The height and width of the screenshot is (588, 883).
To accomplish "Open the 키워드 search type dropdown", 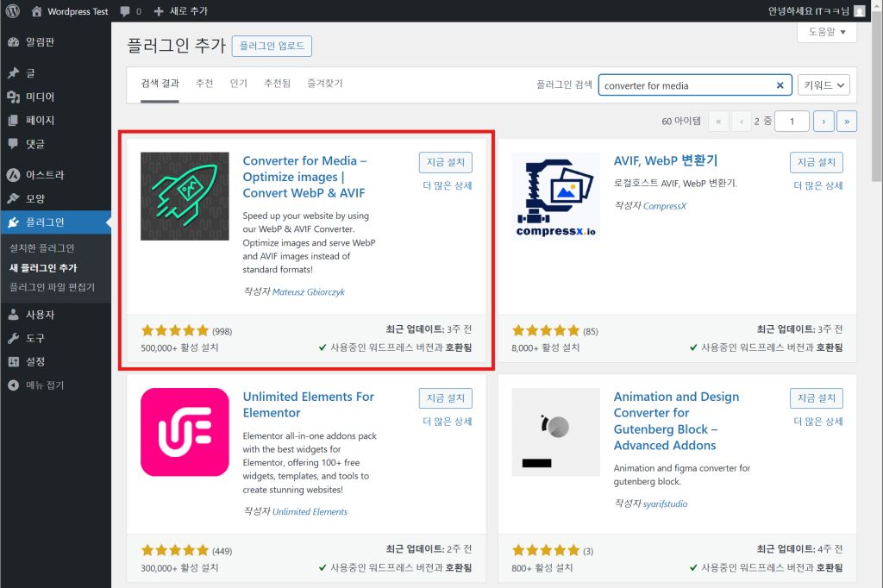I will (824, 85).
